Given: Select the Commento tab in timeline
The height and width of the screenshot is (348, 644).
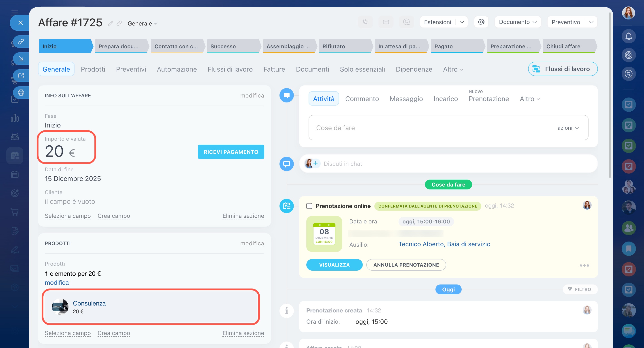Looking at the screenshot, I should click(x=362, y=99).
